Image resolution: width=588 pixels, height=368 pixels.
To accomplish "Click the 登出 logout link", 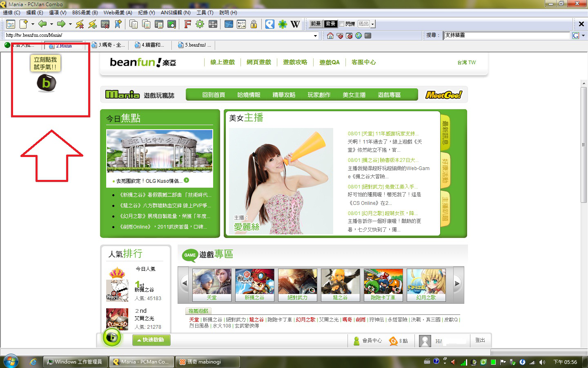I will pyautogui.click(x=480, y=340).
